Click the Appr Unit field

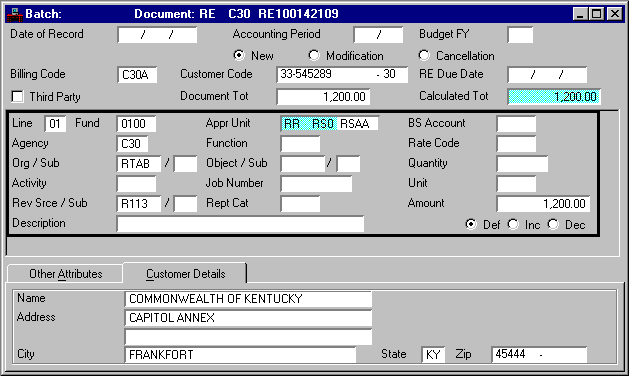(x=330, y=124)
